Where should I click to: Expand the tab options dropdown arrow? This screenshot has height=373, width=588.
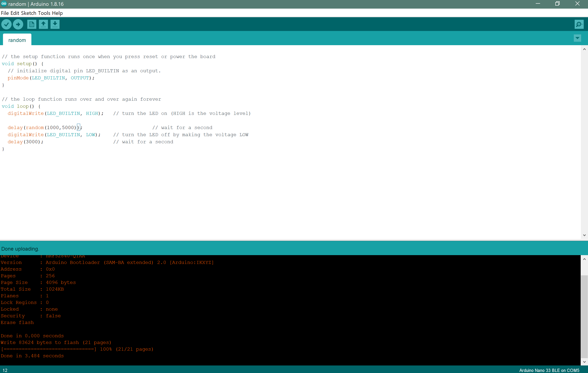coord(577,38)
